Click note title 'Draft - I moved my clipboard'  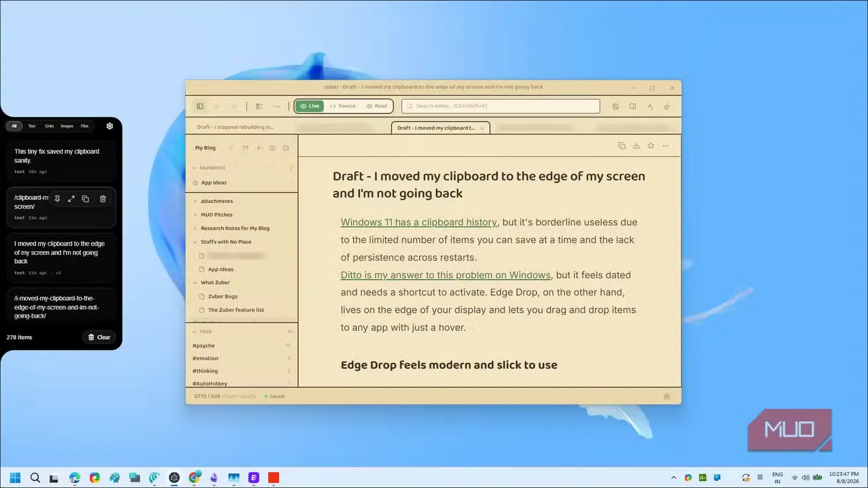coord(489,185)
